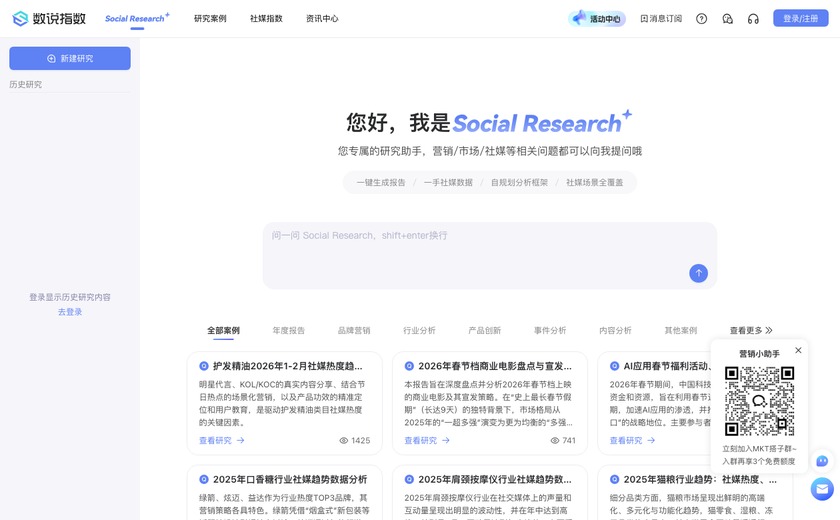Click the eye view count 741

563,440
